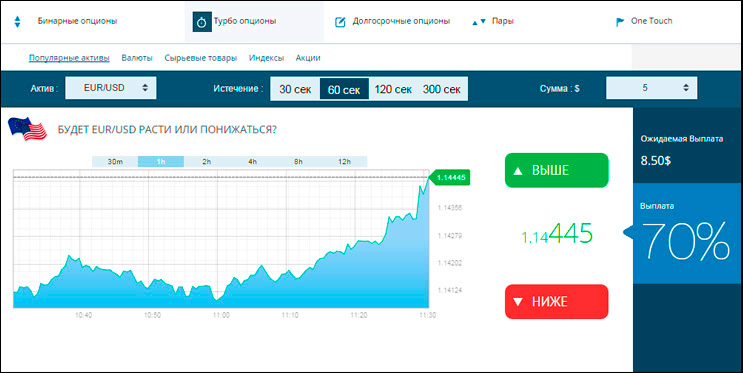
Task: Click the chart question heading about EUR/USD
Action: click(167, 129)
